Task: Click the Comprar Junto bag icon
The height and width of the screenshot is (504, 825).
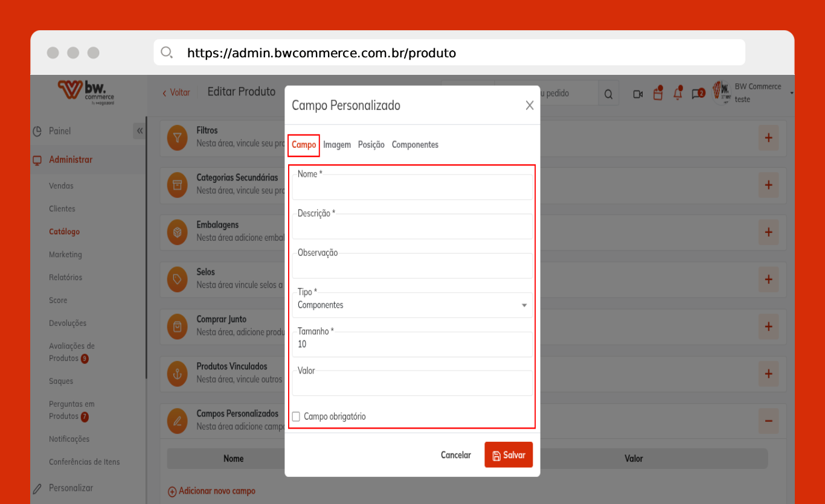Action: pos(178,327)
